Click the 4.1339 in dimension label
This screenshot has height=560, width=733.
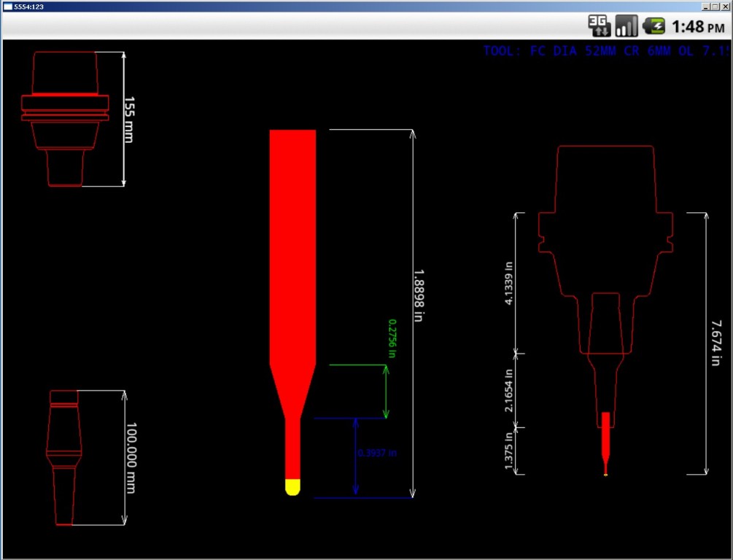click(508, 283)
